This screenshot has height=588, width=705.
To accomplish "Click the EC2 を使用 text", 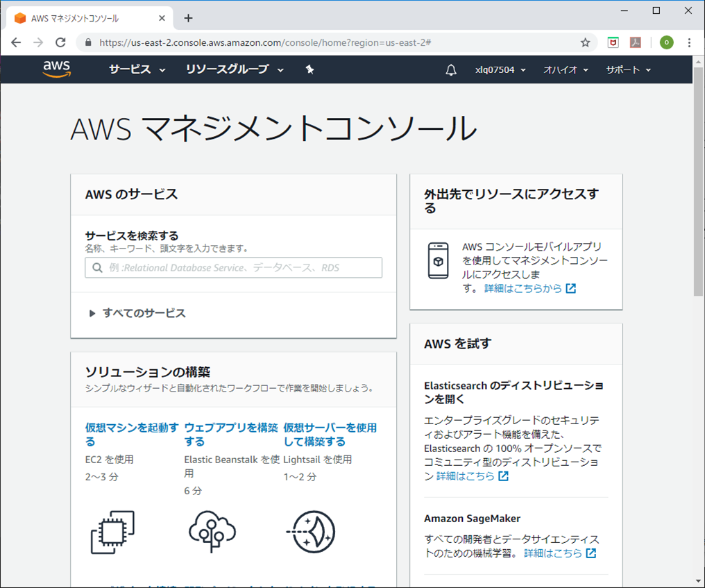I will pyautogui.click(x=109, y=460).
